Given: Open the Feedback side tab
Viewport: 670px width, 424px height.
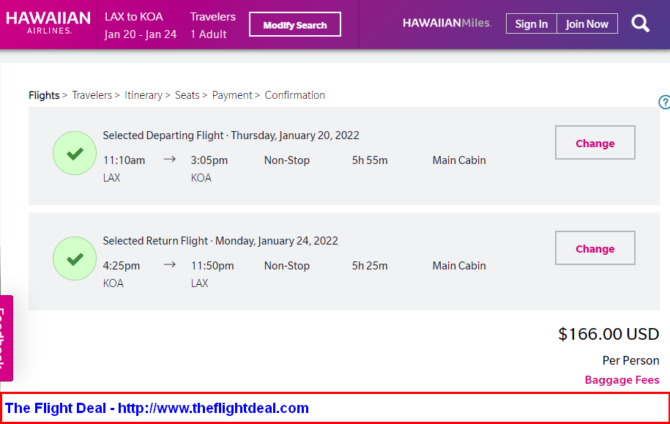Looking at the screenshot, I should coord(6,338).
